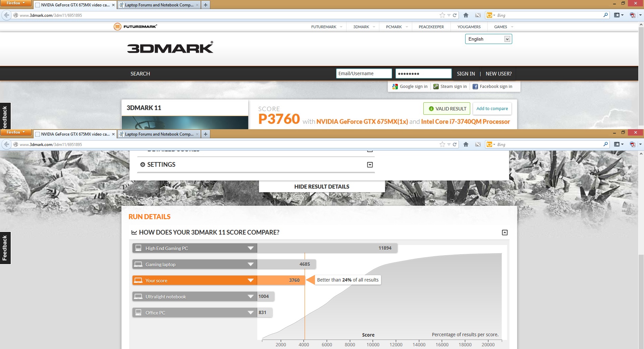Click VALID RESULT badge
Screen dimensions: 644x349
447,109
